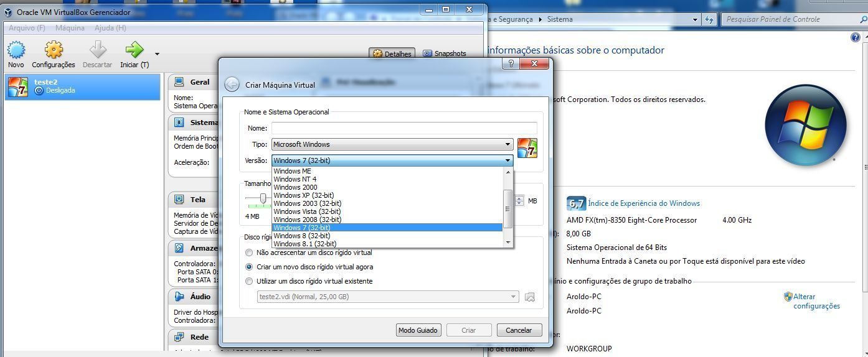Open the teste2.vdi disk dropdown
This screenshot has width=868, height=357.
point(388,297)
